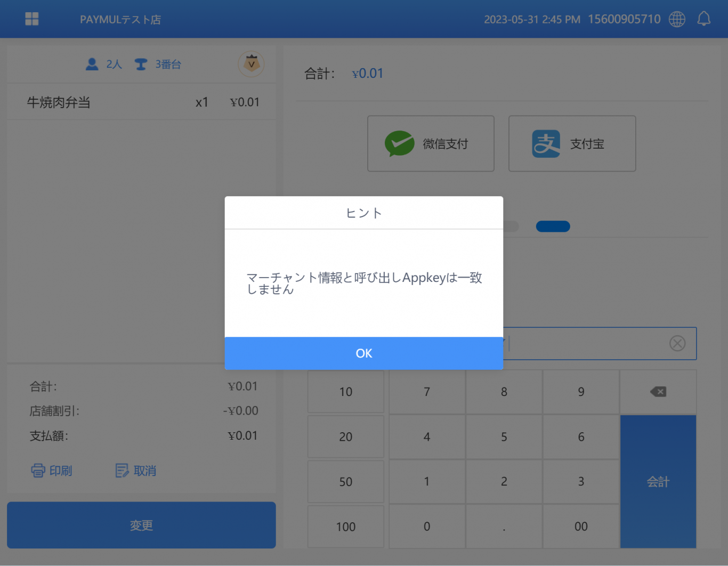Click the ¥0.01 total at top
Screen dimensions: 728x566
point(368,74)
